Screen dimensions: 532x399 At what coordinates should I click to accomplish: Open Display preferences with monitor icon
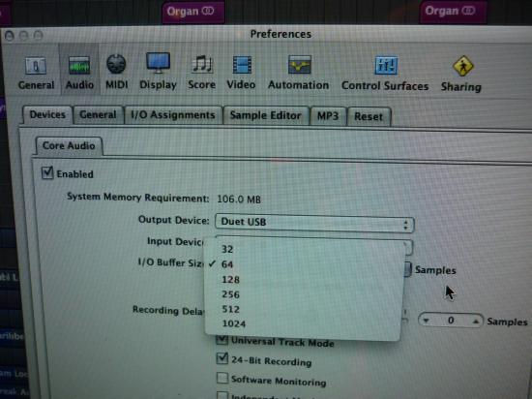158,72
